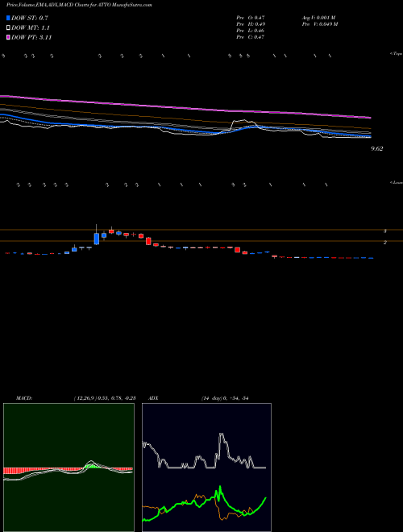Click the magenta DOW PT legend swatch
This screenshot has height=532, width=403.
pos(9,37)
